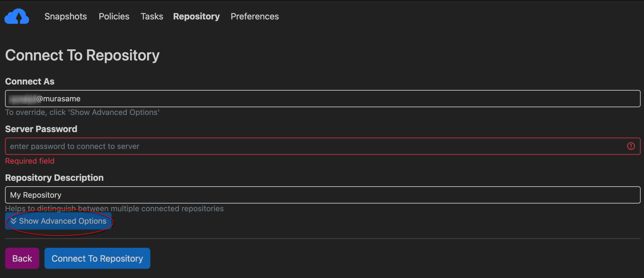The width and height of the screenshot is (644, 278).
Task: Click the Server Password label
Action: tap(41, 129)
